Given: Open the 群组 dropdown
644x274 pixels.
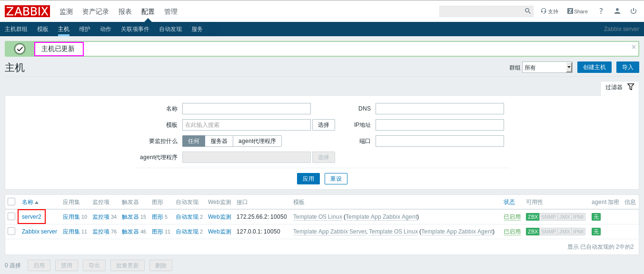Looking at the screenshot, I should tap(547, 67).
